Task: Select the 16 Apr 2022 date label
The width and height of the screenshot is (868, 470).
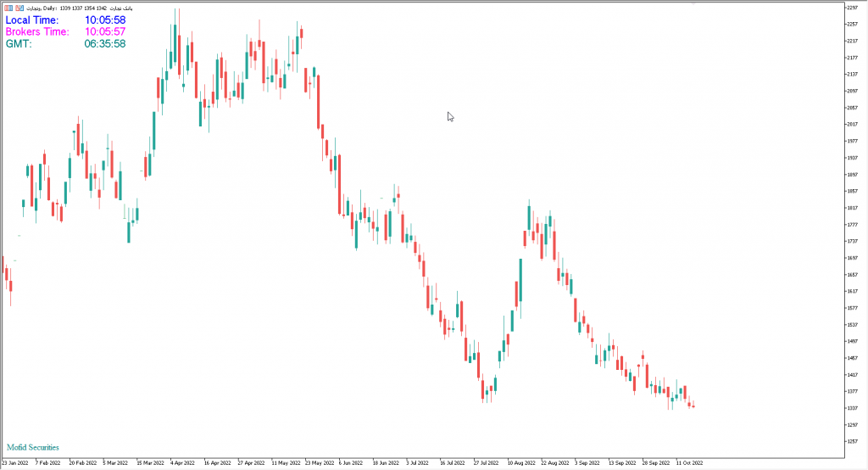Action: 218,463
